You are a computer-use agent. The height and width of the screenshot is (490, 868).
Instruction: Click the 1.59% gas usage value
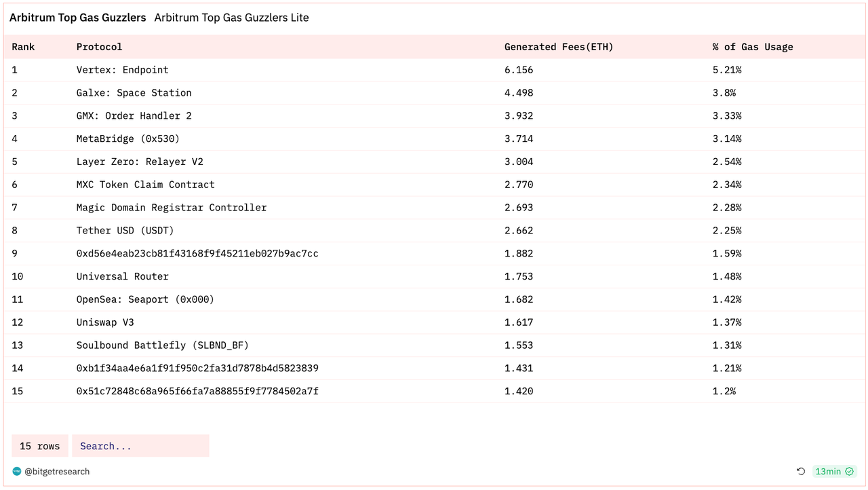click(727, 253)
